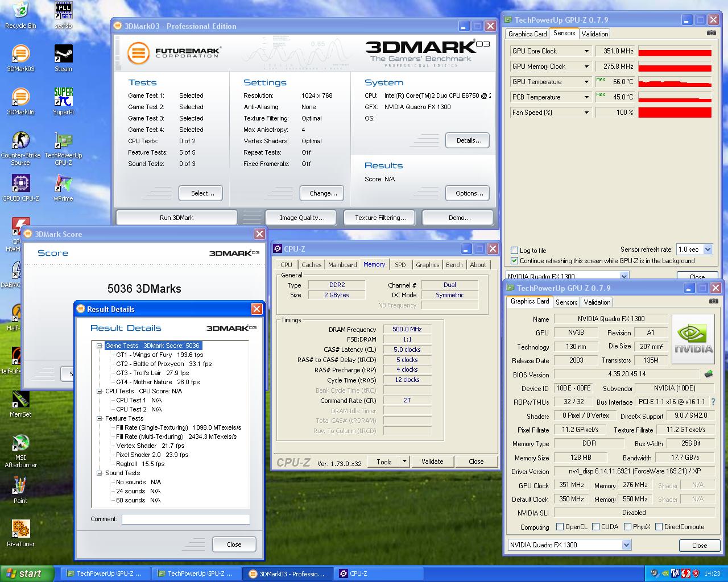Launch the Counter-Strike Source shortcut
Screen dimensions: 728x582
20,148
